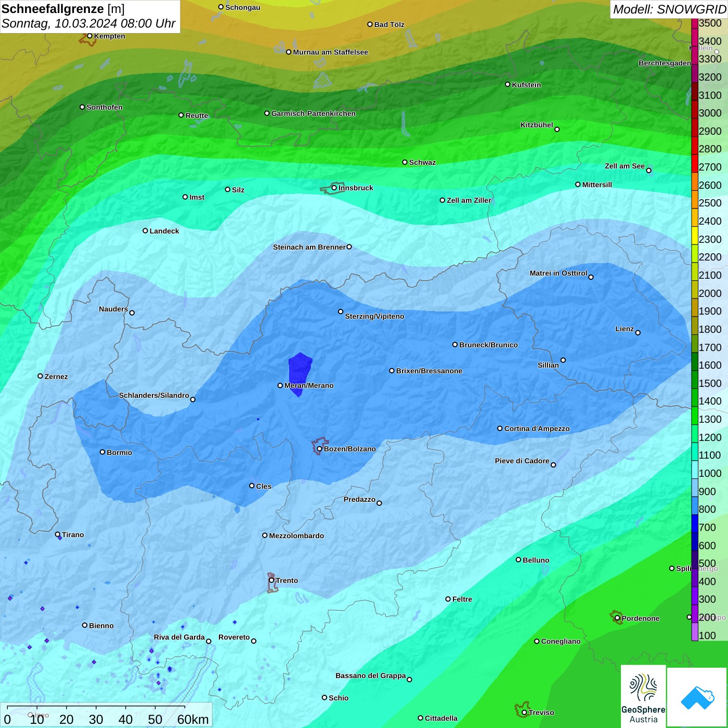Click the Bienno label
Viewport: 728px width, 728px height.
101,626
